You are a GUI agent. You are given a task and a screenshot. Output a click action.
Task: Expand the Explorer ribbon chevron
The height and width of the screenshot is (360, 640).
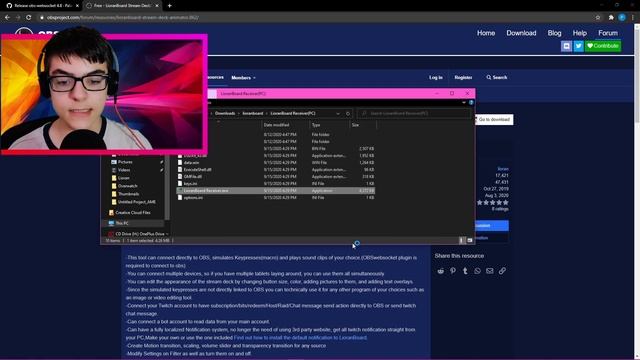click(x=464, y=102)
